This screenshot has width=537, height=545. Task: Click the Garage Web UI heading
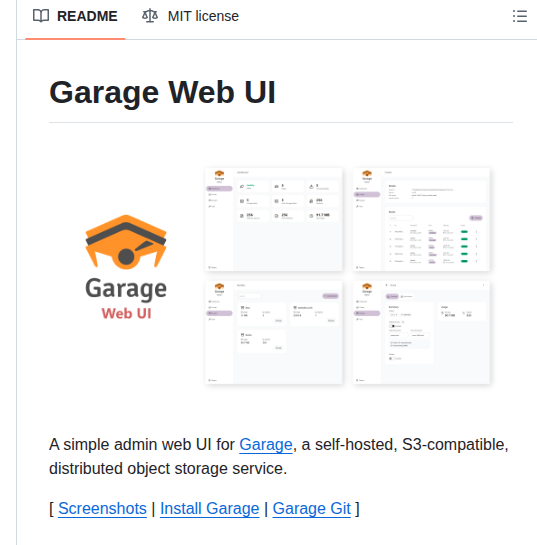163,92
